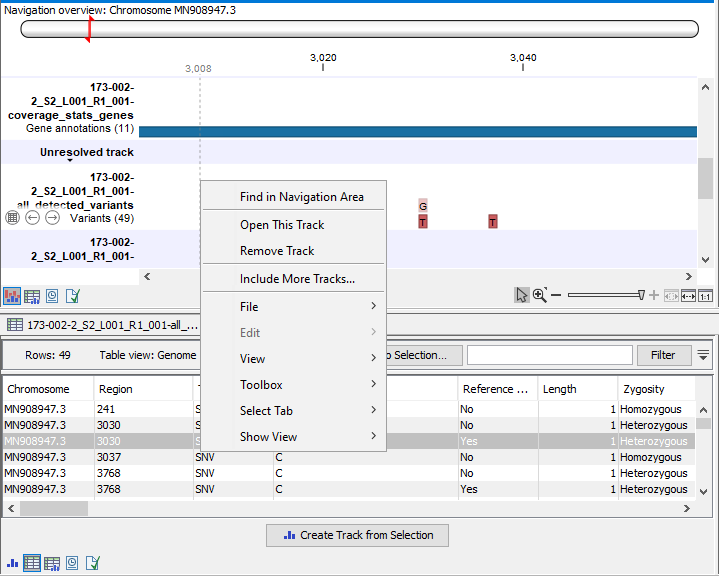Click the 1:1 zoom to base level icon
Image resolution: width=719 pixels, height=576 pixels.
coord(705,296)
